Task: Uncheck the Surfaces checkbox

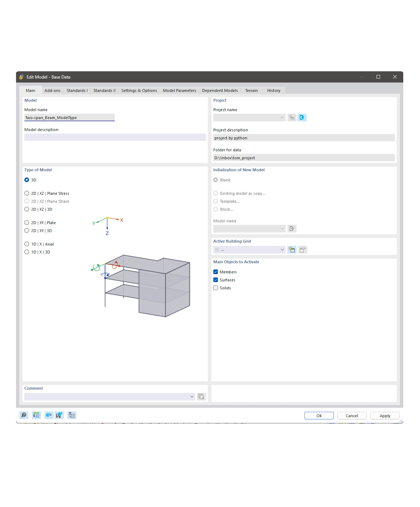Action: (x=216, y=280)
